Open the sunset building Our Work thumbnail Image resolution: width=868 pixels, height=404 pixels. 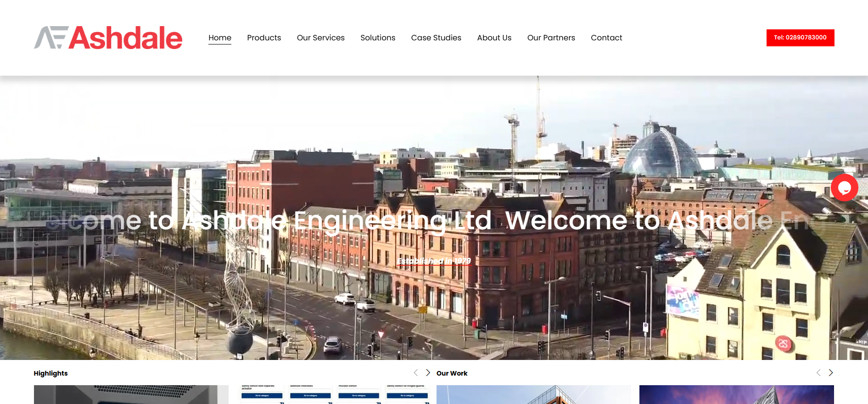point(736,394)
